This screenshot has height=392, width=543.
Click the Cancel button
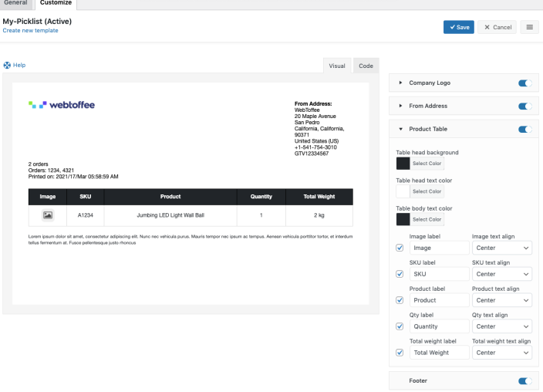(497, 27)
